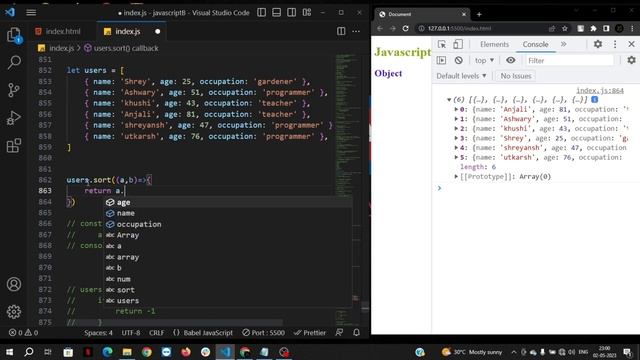Choose 'name' from the autocomplete list
The image size is (640, 360).
pos(228,213)
